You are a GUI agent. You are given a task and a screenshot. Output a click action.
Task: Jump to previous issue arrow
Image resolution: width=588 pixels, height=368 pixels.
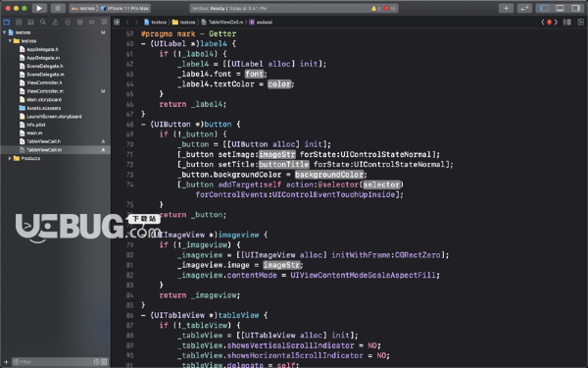[x=542, y=23]
